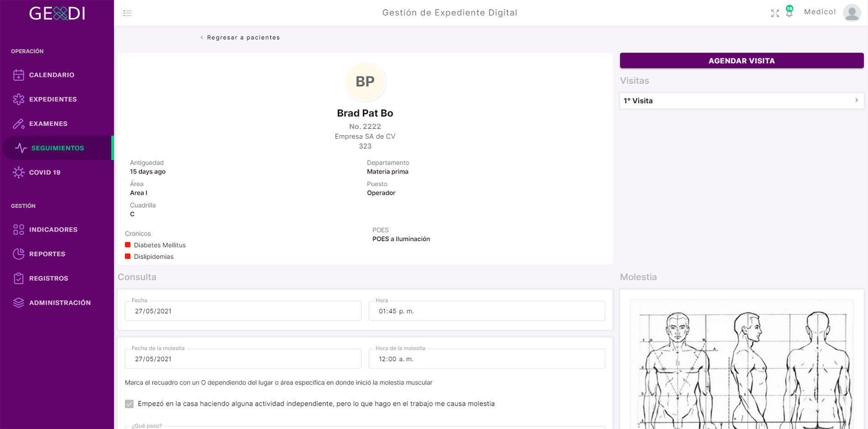868x429 pixels.
Task: Click 'POES a Iluminación' value
Action: [401, 239]
